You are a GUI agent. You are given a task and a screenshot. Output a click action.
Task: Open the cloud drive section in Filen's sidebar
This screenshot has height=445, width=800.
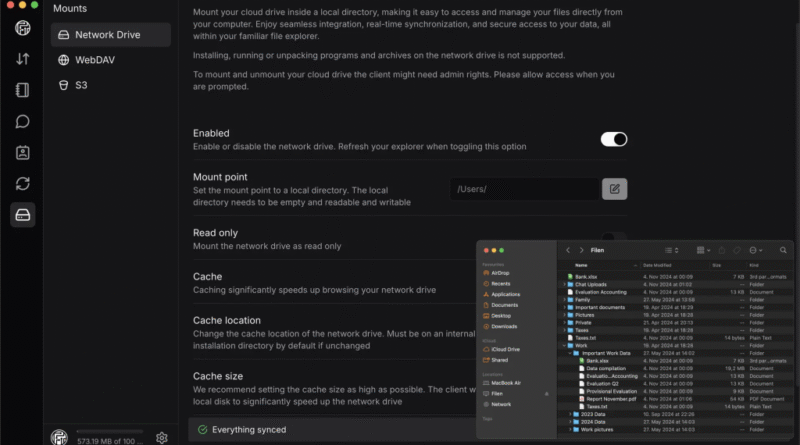click(x=22, y=28)
